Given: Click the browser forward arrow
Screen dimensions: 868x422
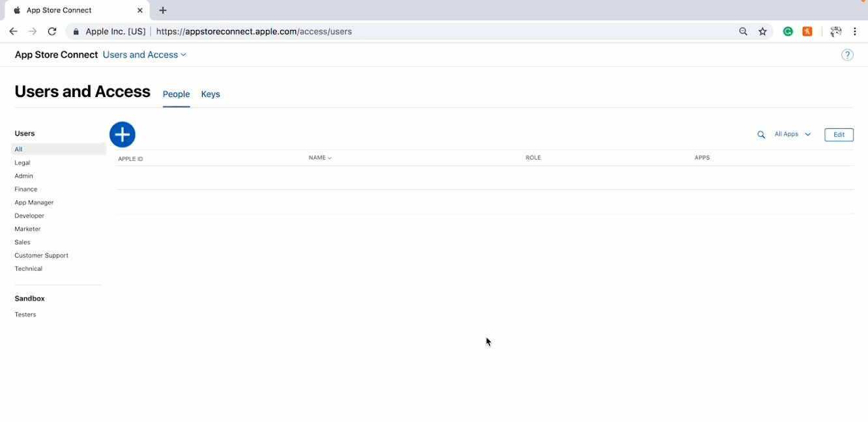Looking at the screenshot, I should [x=33, y=31].
